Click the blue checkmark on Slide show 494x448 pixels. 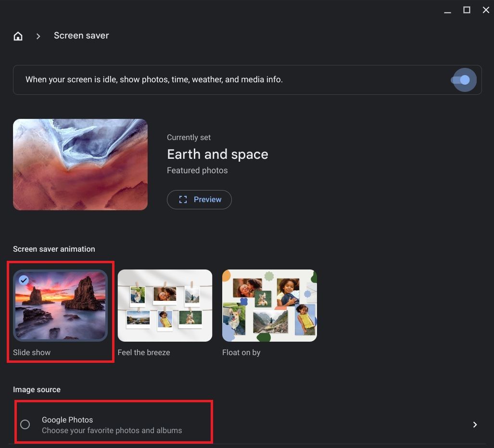click(x=24, y=280)
